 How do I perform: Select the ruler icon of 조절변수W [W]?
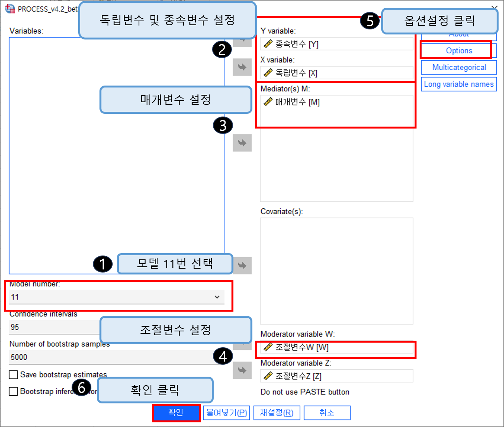(x=268, y=347)
